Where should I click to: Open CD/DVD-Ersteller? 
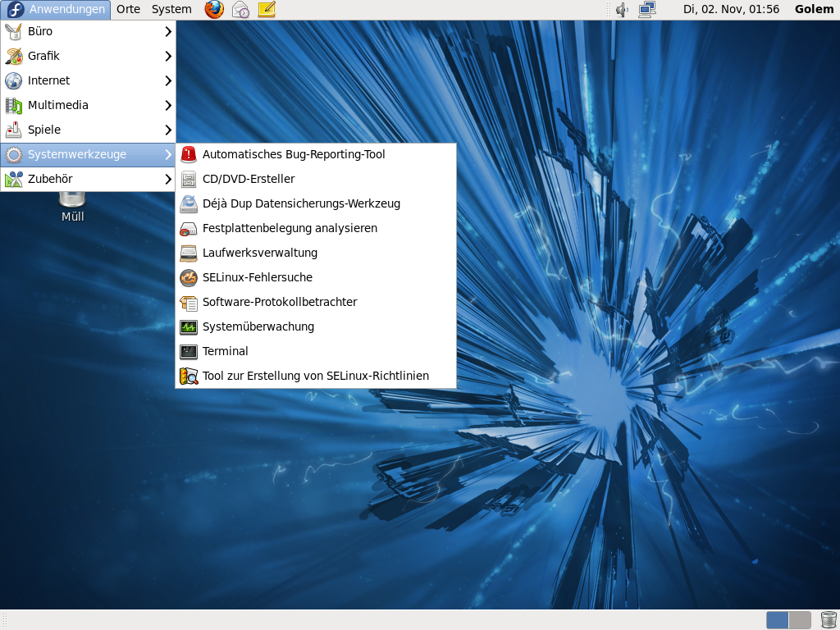pos(249,179)
